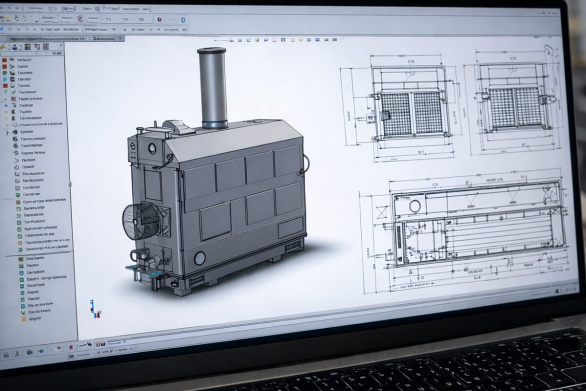Click the red-ringed round icon in the ribbon
Image resolution: width=586 pixels, height=391 pixels.
(x=80, y=18)
